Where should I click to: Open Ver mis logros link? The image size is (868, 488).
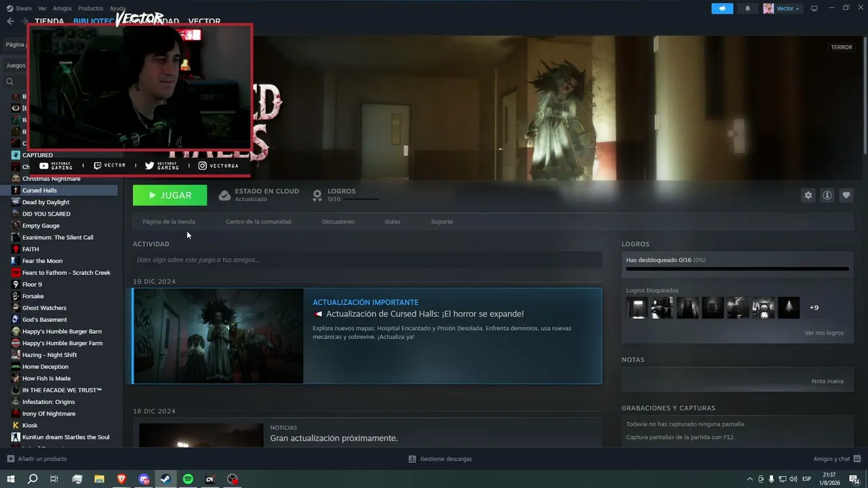(824, 333)
